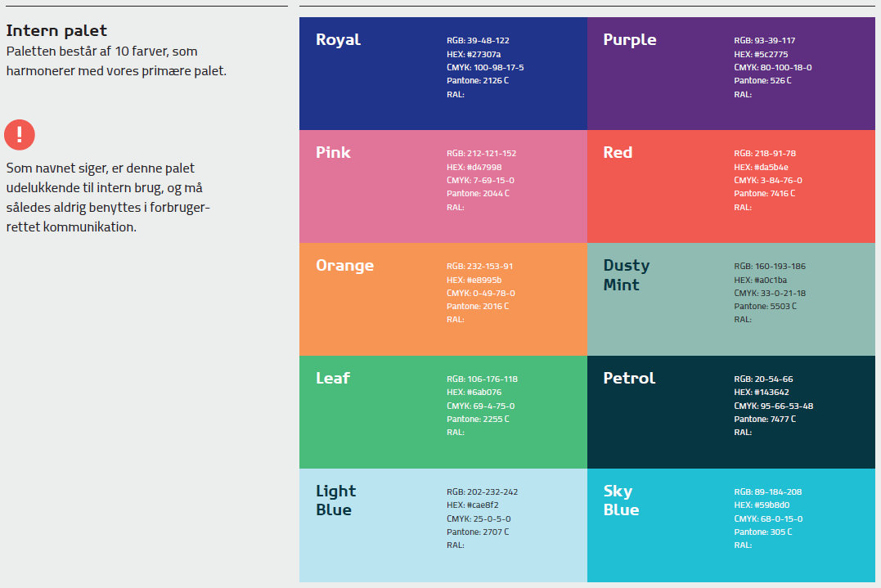
Task: Select the Purple color swatch
Action: coord(731,74)
